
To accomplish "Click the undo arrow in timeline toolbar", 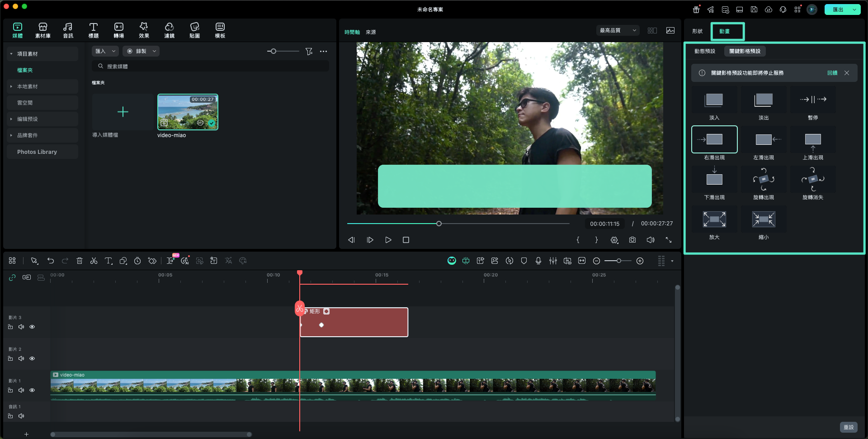I will tap(51, 261).
